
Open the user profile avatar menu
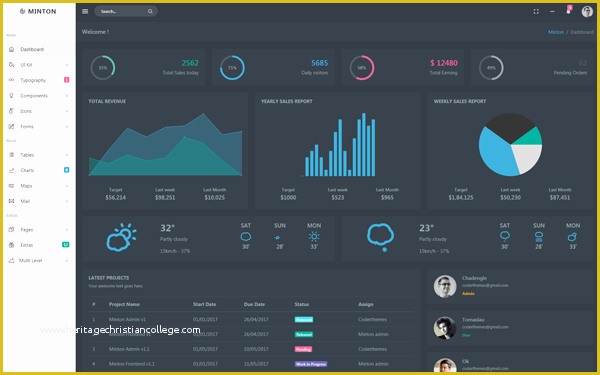[x=587, y=11]
